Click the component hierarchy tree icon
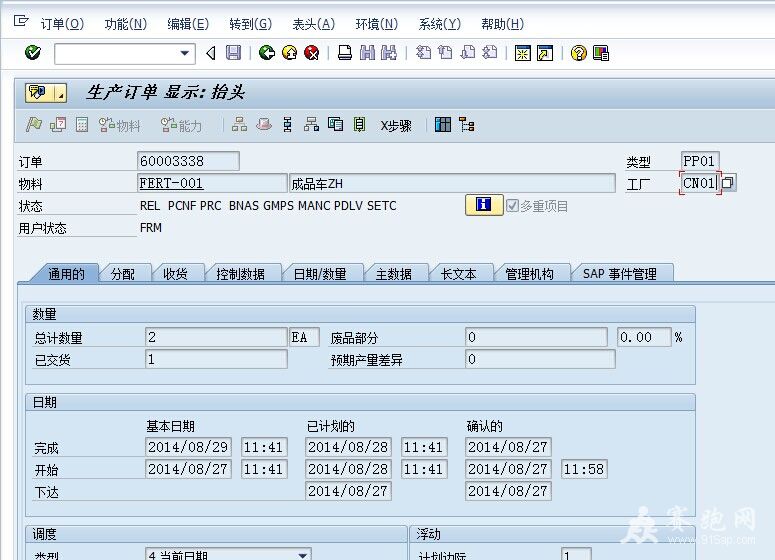The height and width of the screenshot is (560, 775). pyautogui.click(x=466, y=125)
